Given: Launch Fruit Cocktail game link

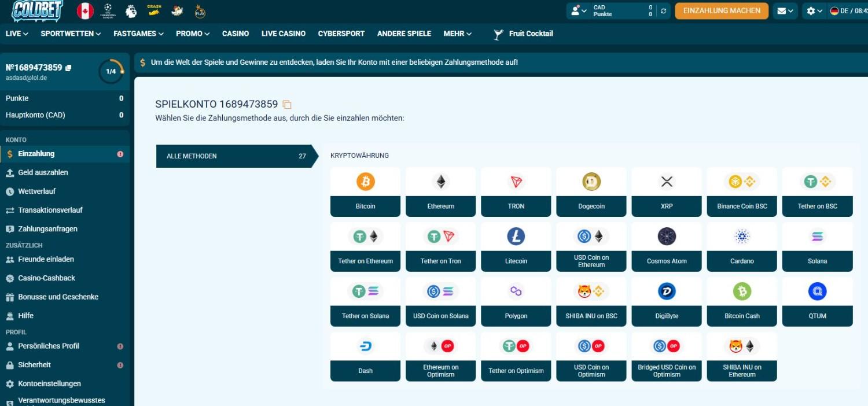Looking at the screenshot, I should click(x=523, y=34).
